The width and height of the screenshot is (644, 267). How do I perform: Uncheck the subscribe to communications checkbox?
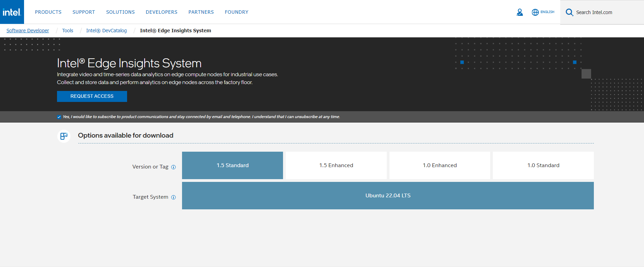coord(59,117)
